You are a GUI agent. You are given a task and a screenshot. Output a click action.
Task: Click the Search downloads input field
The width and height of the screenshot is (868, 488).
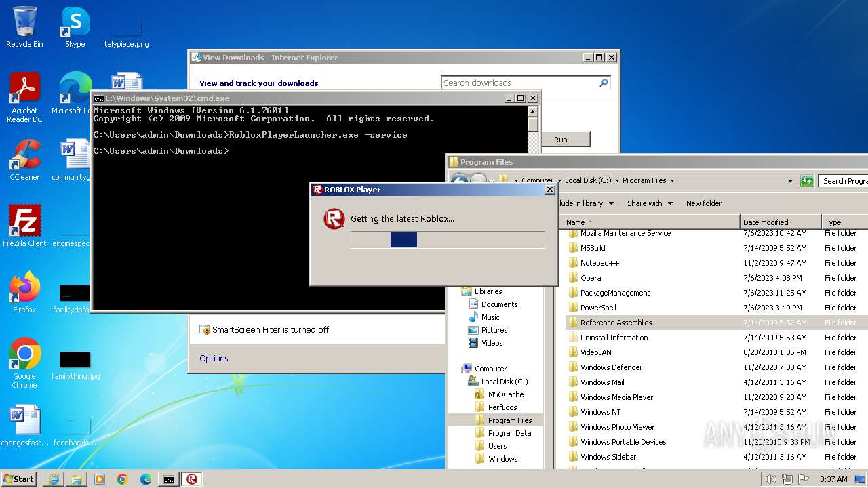(x=519, y=83)
